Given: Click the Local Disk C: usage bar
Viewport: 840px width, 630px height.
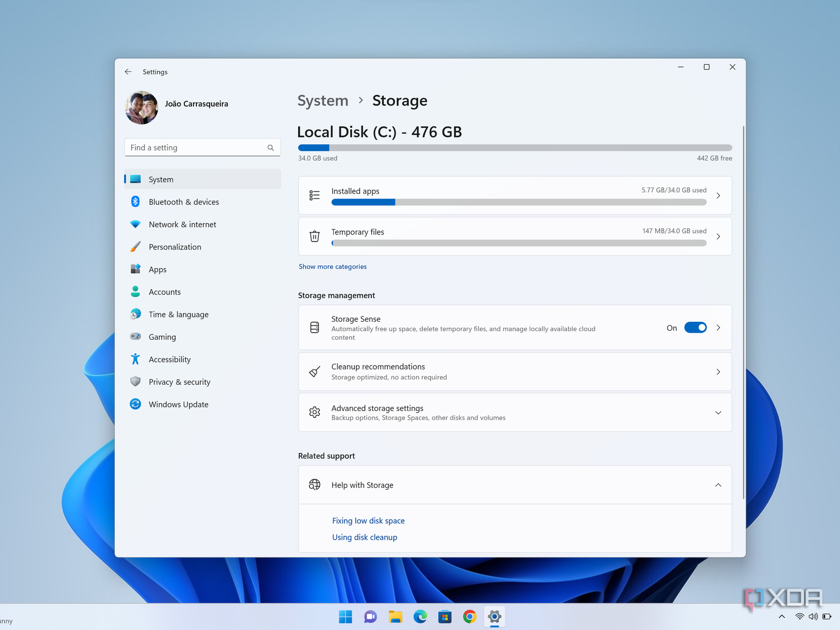Looking at the screenshot, I should click(514, 148).
